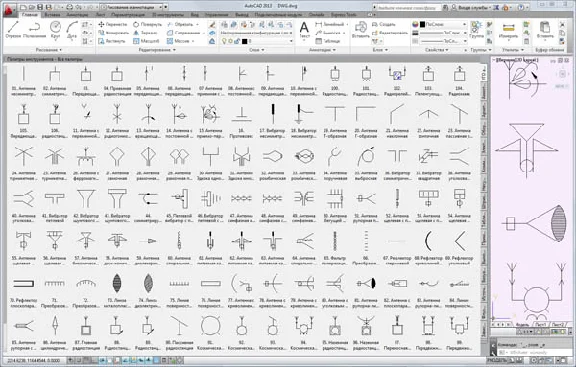Click the Копировать (Copy) button
This screenshot has height=367, width=576.
[x=114, y=33]
